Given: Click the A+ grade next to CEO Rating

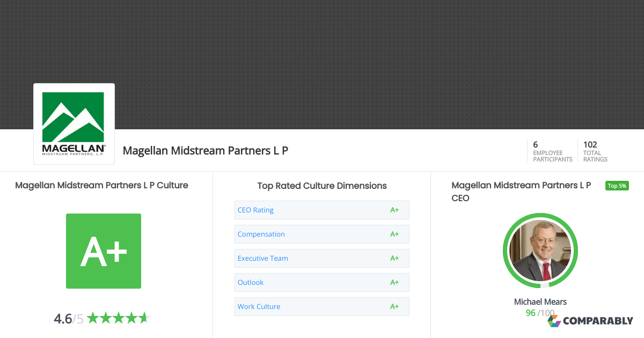Looking at the screenshot, I should click(394, 210).
